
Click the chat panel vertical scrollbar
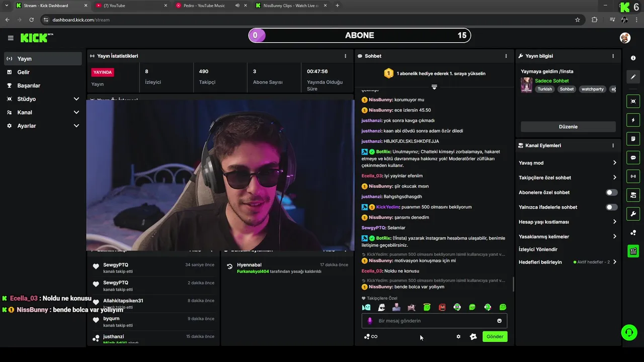coord(514,285)
